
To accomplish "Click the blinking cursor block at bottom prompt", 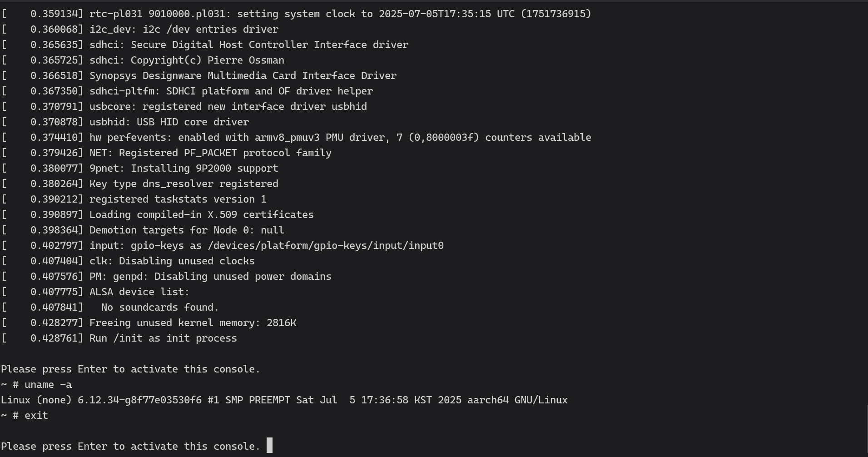I will click(x=269, y=445).
